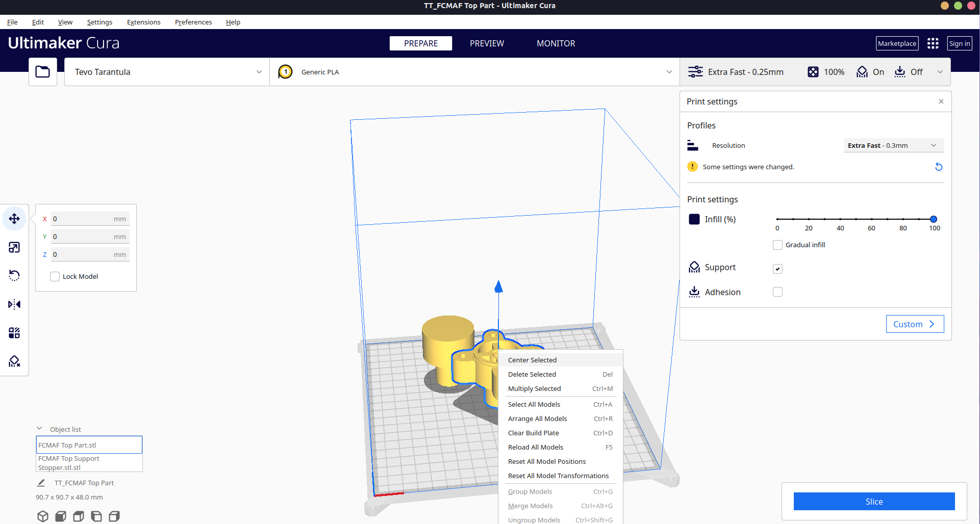Click the dark Infill color swatch

pos(694,219)
